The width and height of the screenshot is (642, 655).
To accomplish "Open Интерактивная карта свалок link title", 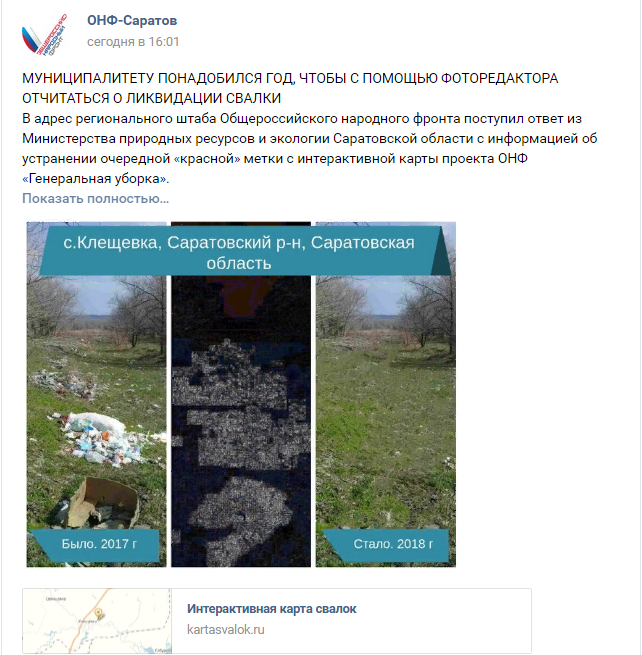I will click(x=272, y=609).
